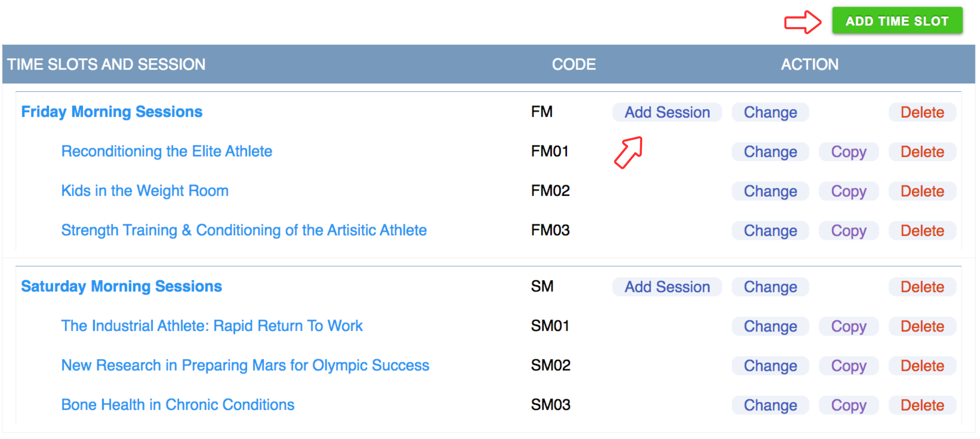Delete the SM03 session
This screenshot has height=439, width=980.
(922, 405)
